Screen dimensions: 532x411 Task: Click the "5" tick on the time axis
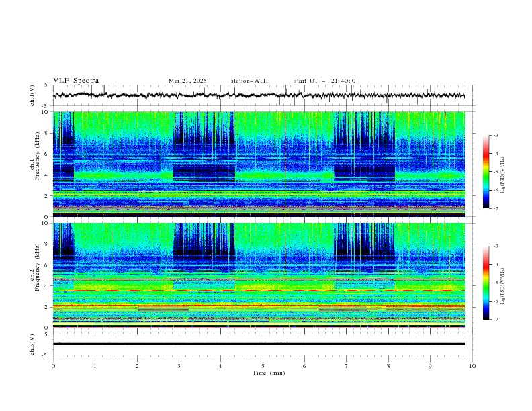[x=263, y=366]
